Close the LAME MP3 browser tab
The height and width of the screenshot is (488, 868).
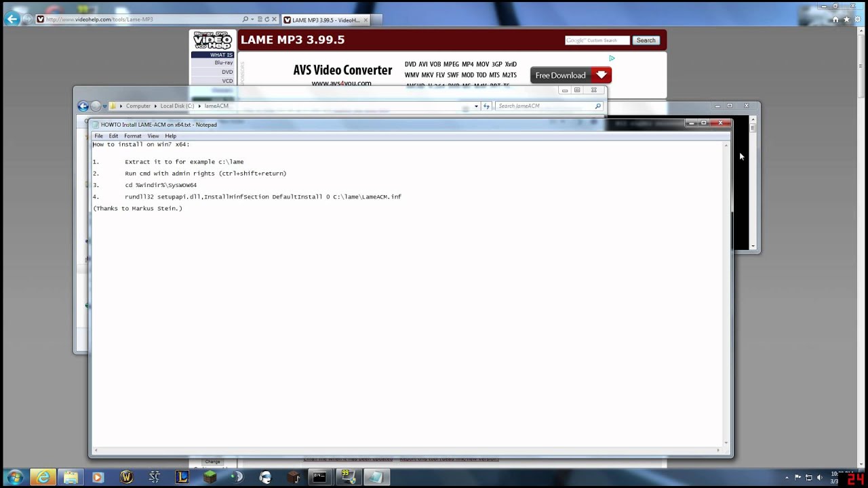click(x=366, y=20)
